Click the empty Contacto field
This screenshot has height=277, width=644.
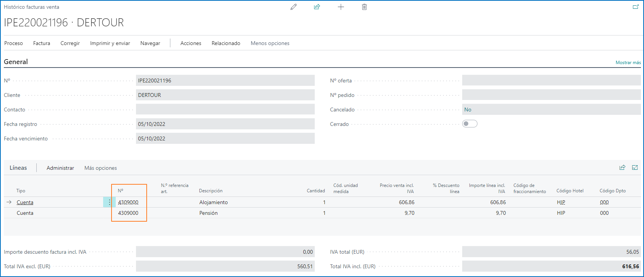[x=225, y=109]
